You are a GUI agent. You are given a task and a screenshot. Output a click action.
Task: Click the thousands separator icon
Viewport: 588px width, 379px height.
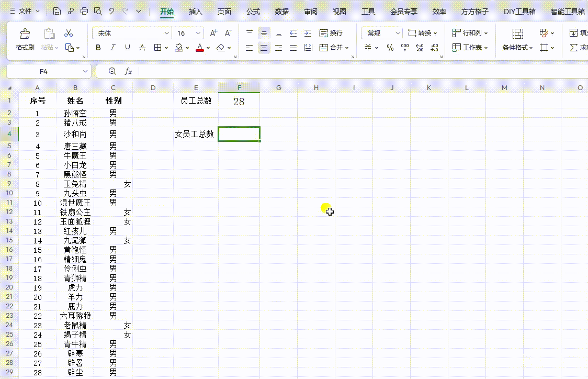point(405,48)
